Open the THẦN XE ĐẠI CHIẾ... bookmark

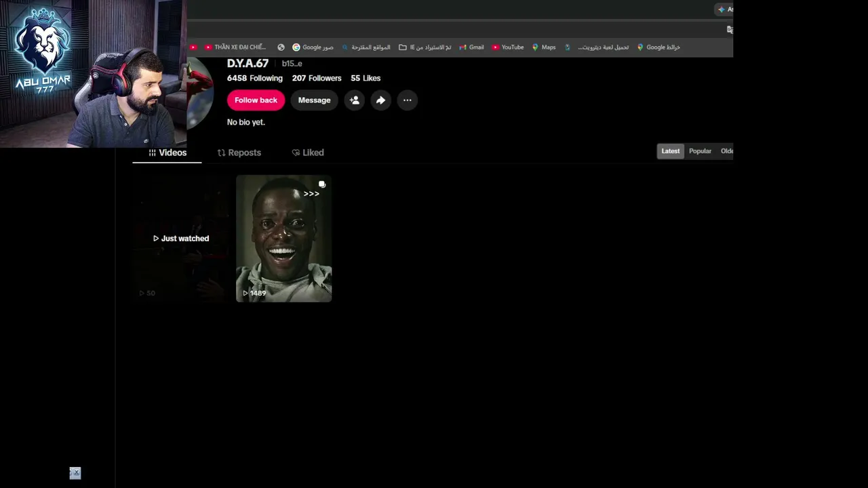(235, 47)
